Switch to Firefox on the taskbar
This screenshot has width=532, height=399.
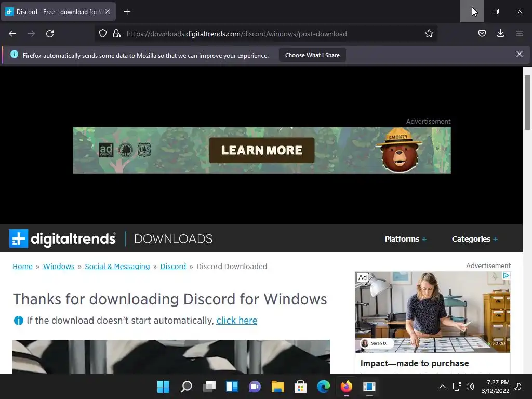click(347, 387)
